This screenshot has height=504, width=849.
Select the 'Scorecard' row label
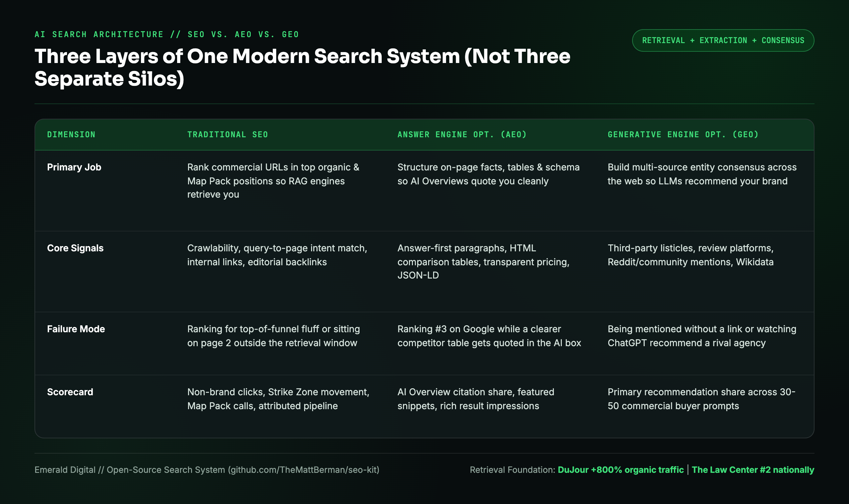70,392
